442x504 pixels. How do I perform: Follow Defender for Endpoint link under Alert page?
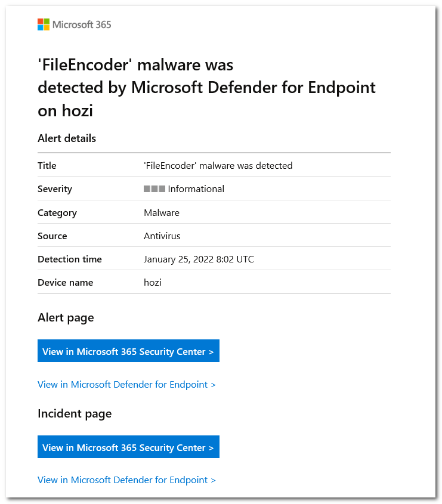[x=126, y=385]
